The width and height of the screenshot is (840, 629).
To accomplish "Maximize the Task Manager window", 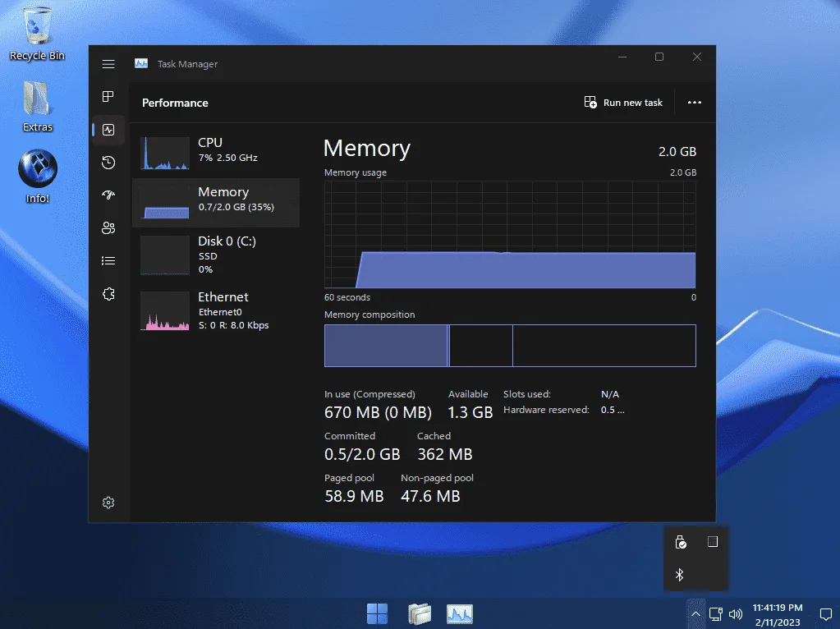I will pos(659,57).
